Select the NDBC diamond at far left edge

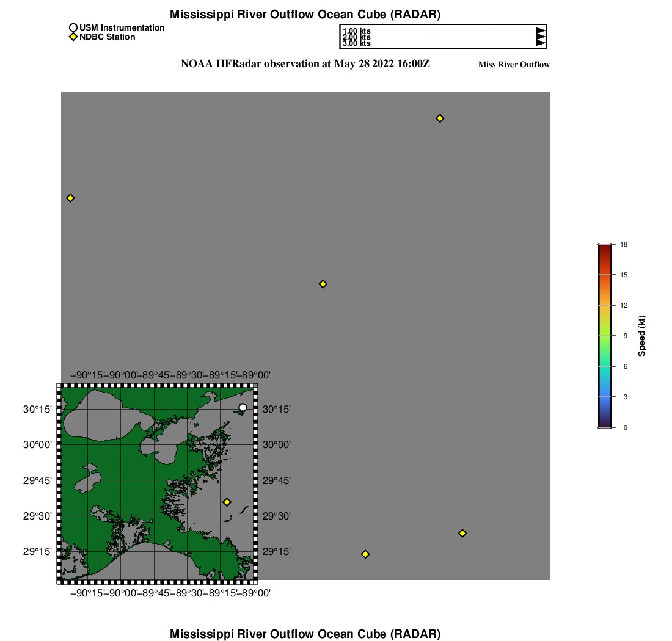[70, 198]
